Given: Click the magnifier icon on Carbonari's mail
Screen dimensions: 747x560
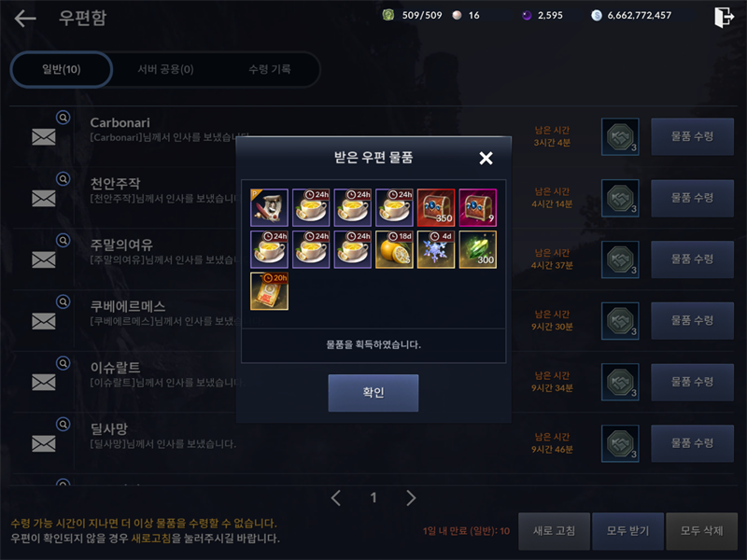Looking at the screenshot, I should tap(63, 118).
